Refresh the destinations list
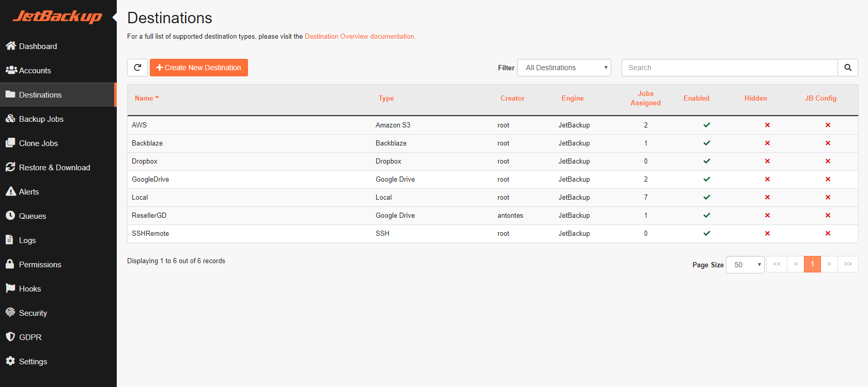This screenshot has height=387, width=868. [137, 68]
